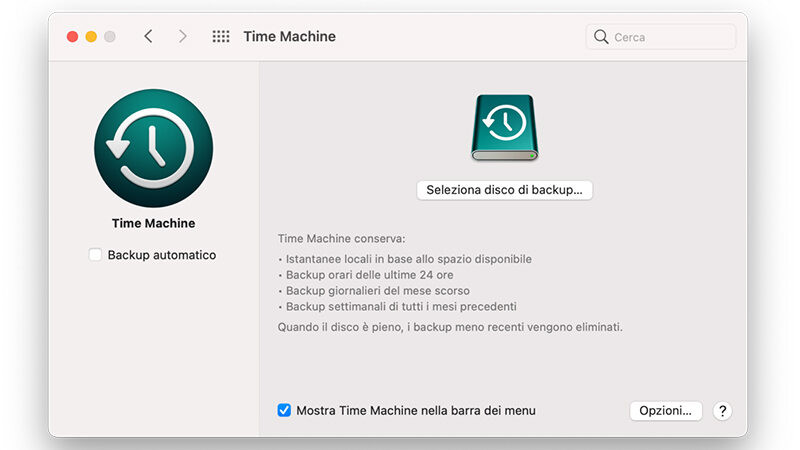This screenshot has height=450, width=800.
Task: Click Seleziona disco di backup button
Action: (505, 190)
